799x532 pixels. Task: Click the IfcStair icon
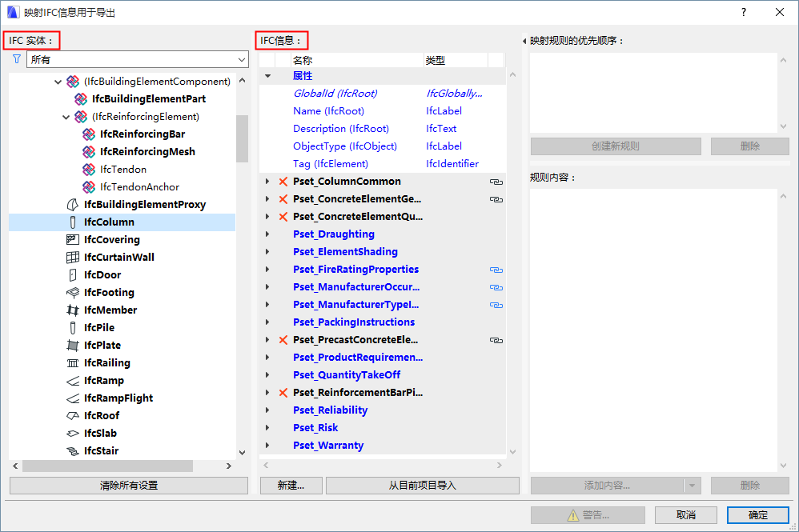(x=73, y=451)
